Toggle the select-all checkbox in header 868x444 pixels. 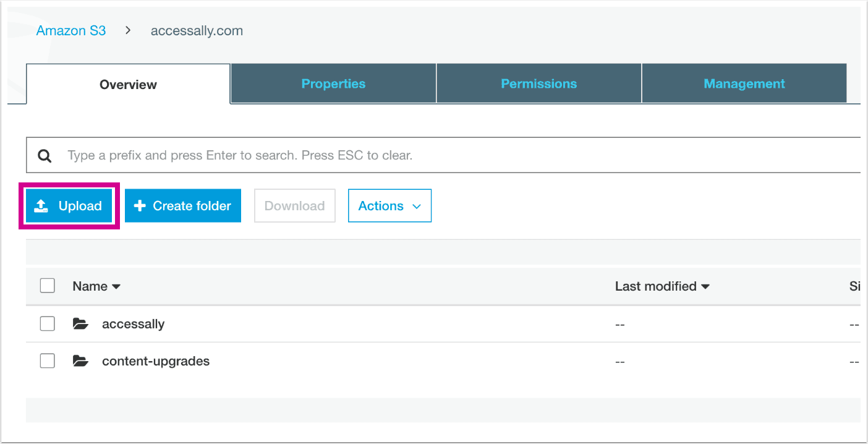pos(47,286)
